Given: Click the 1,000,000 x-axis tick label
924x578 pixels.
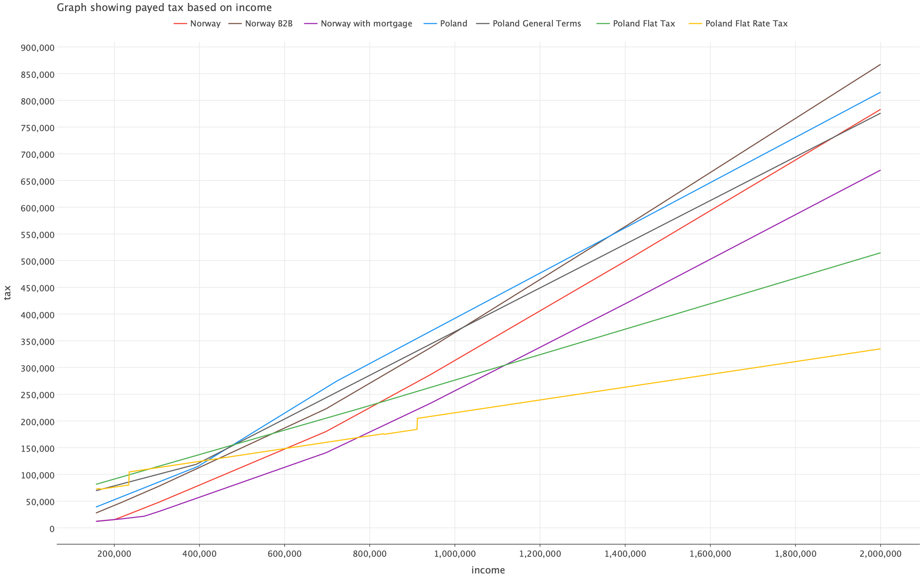Looking at the screenshot, I should pos(455,554).
